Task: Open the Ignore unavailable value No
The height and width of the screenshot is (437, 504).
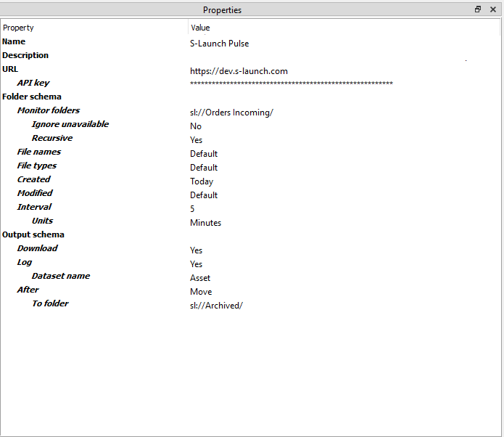Action: [196, 126]
